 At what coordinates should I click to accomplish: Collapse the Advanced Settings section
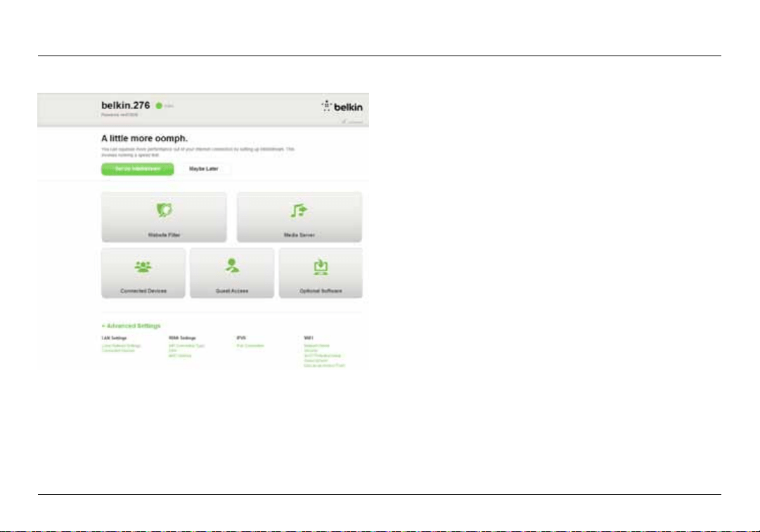pyautogui.click(x=131, y=326)
